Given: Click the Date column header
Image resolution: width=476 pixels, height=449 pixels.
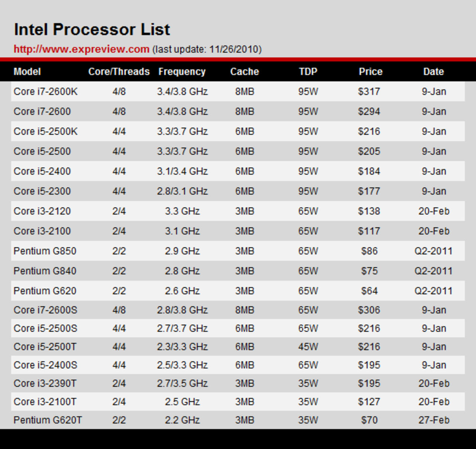Looking at the screenshot, I should tap(433, 71).
